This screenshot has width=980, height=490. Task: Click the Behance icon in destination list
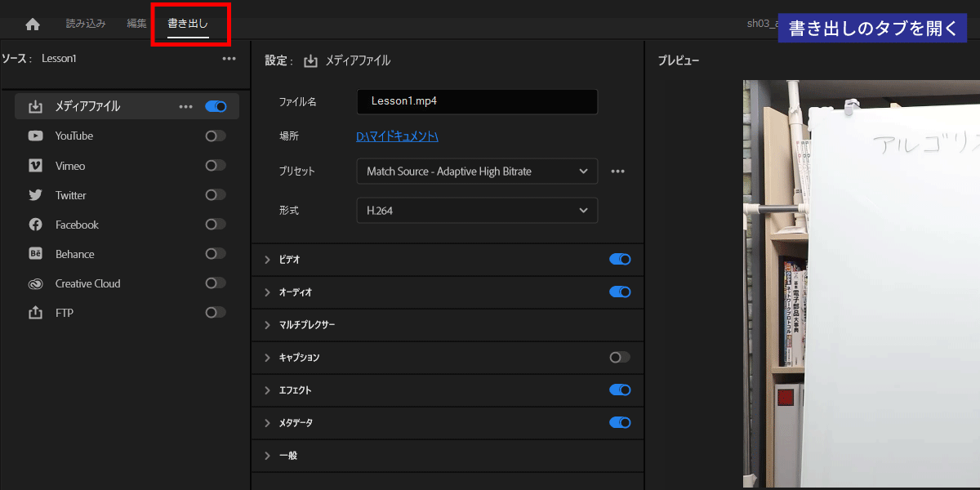(x=35, y=254)
